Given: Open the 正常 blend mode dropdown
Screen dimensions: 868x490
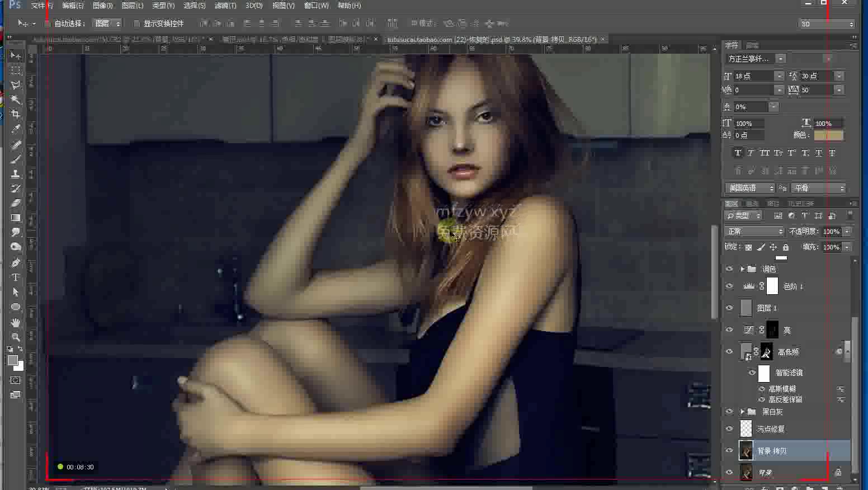Looking at the screenshot, I should (754, 231).
